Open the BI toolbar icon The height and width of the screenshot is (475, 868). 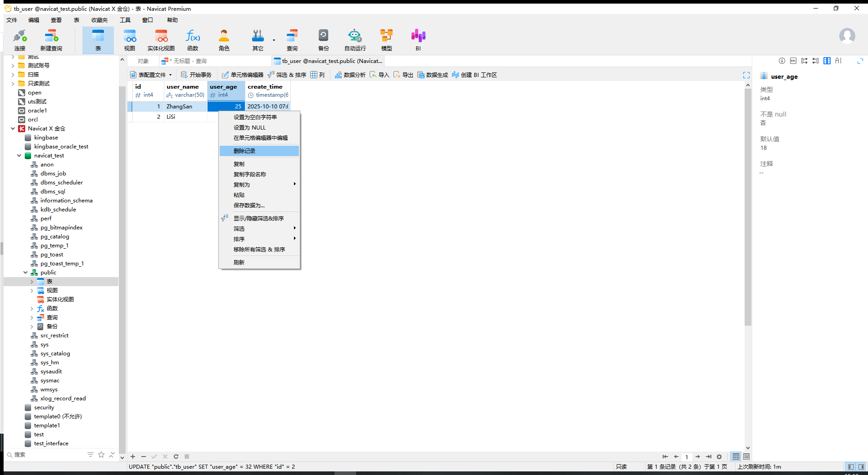[x=418, y=40]
